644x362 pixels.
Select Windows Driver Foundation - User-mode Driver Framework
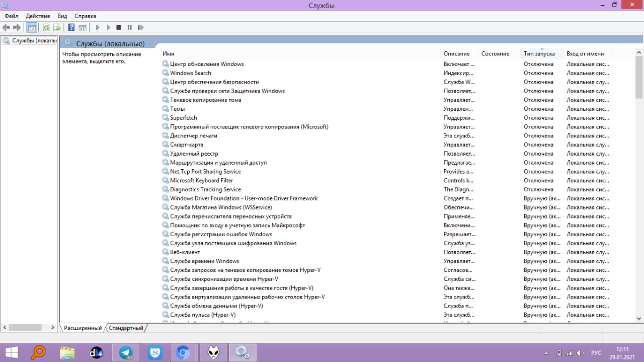click(x=244, y=198)
